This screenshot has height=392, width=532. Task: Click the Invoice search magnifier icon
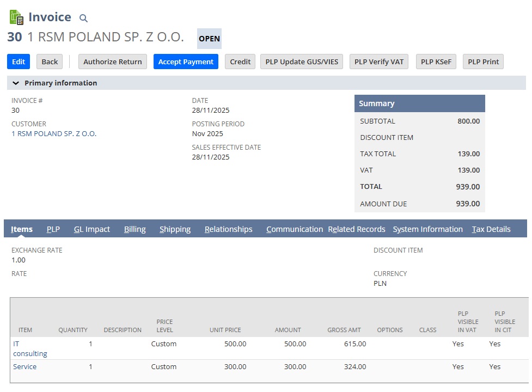pos(82,17)
